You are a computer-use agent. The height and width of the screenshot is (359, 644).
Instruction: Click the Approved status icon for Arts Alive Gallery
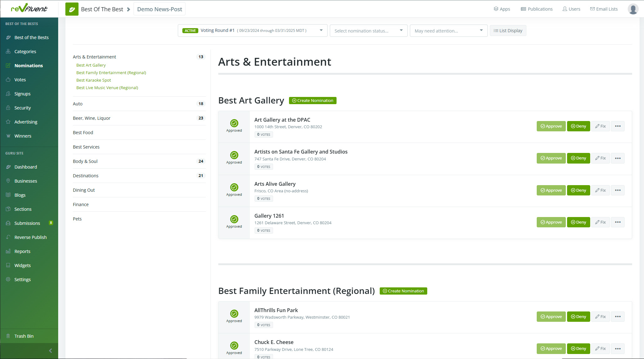click(234, 187)
